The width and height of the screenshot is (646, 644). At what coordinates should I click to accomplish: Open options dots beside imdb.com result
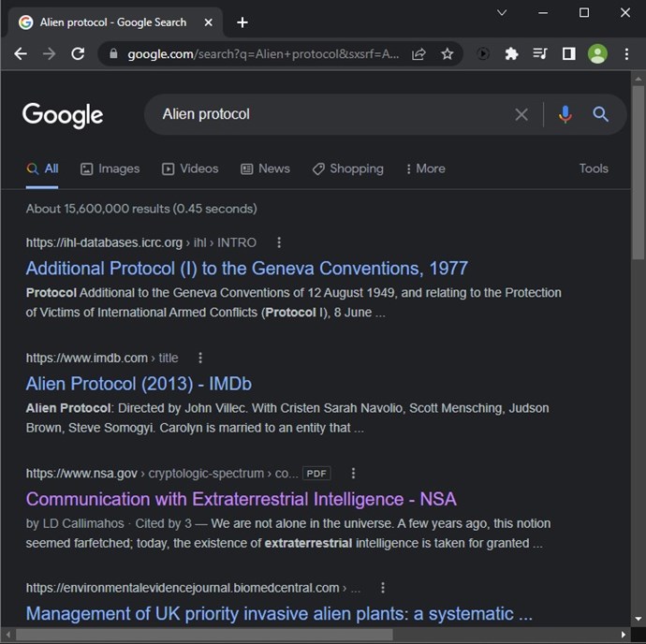[200, 358]
